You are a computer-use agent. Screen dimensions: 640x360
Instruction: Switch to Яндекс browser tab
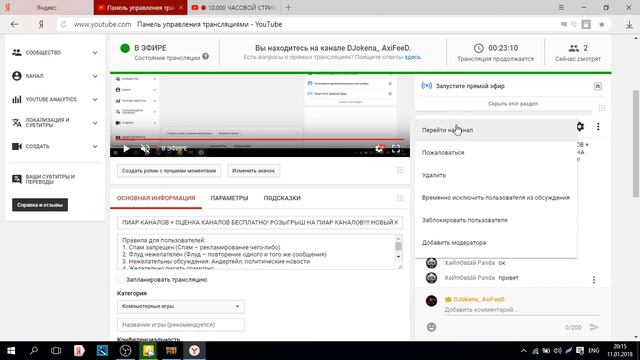click(47, 7)
